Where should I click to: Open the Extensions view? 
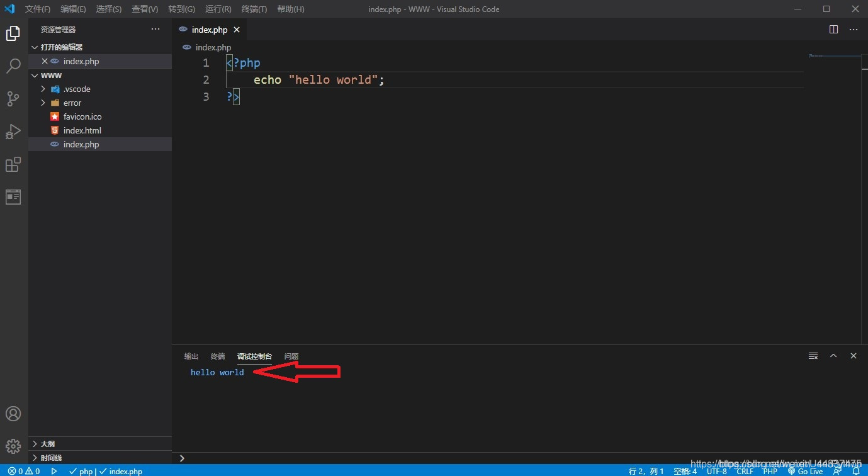13,164
